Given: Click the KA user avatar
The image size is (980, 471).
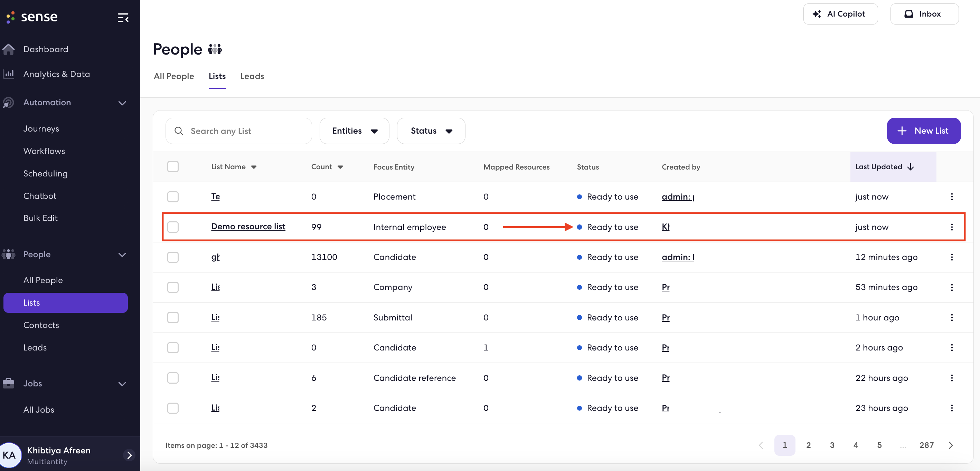Looking at the screenshot, I should [10, 455].
